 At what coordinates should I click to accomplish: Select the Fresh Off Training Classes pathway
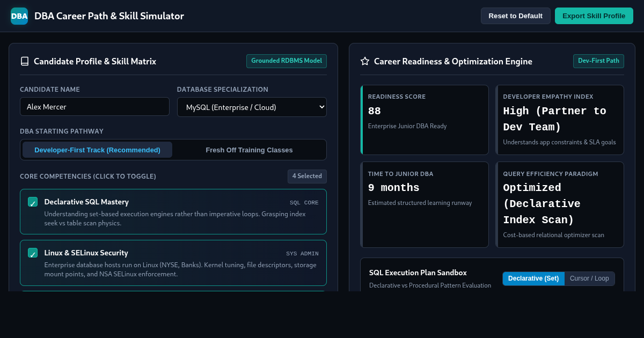pos(249,150)
